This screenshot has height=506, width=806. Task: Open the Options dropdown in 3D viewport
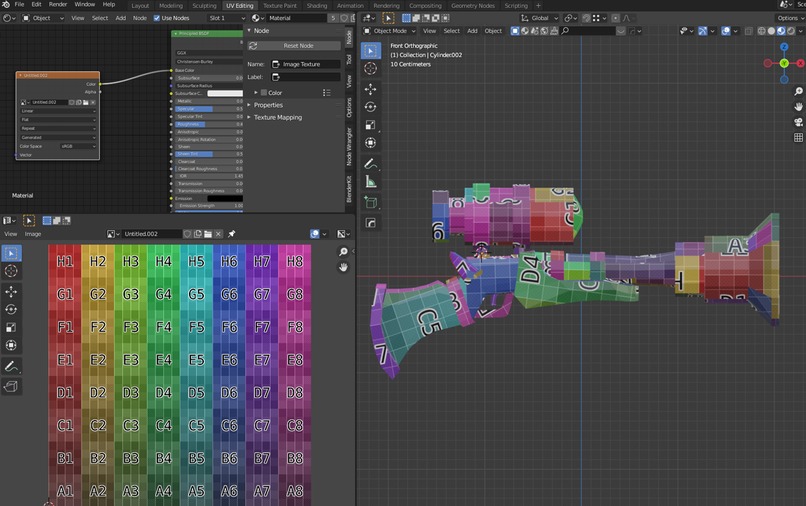pyautogui.click(x=790, y=18)
